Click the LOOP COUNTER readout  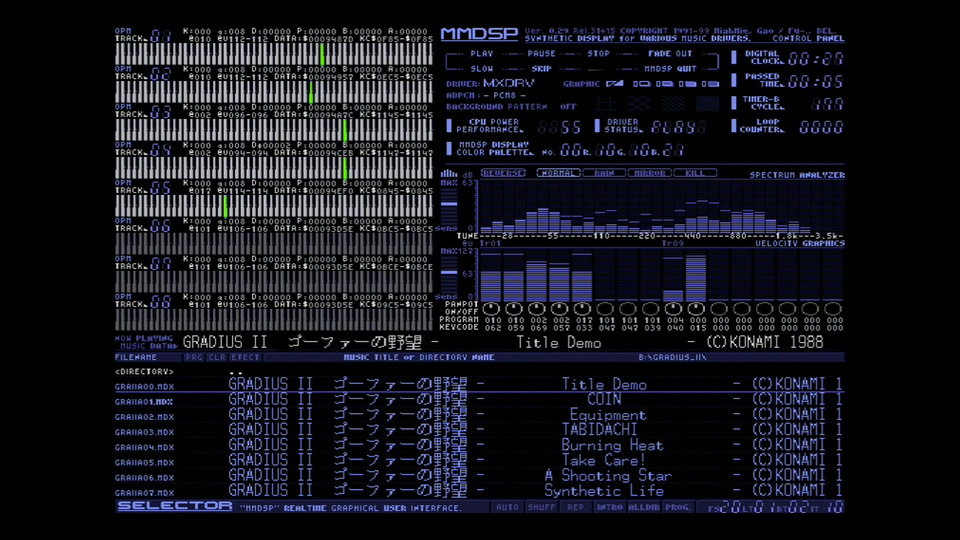tap(821, 127)
